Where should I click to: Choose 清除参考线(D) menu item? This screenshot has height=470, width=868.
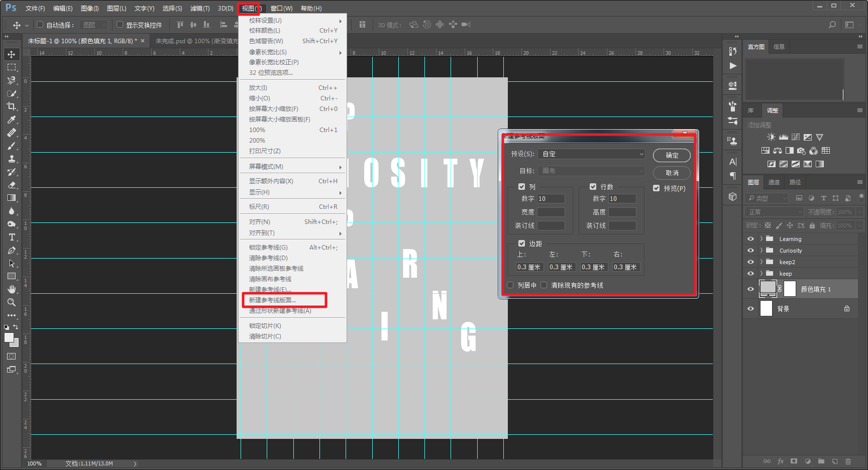click(x=293, y=258)
